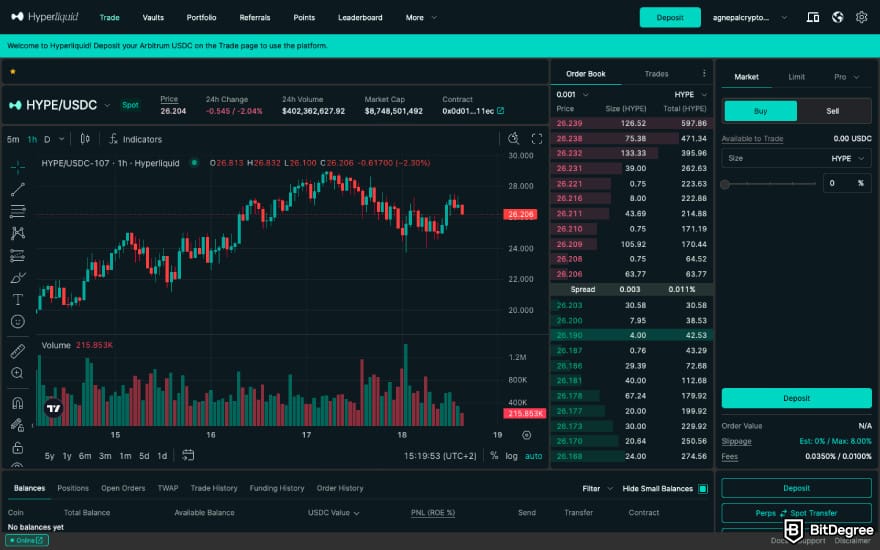
Task: Change size unit HYPE dropdown
Action: click(x=847, y=158)
